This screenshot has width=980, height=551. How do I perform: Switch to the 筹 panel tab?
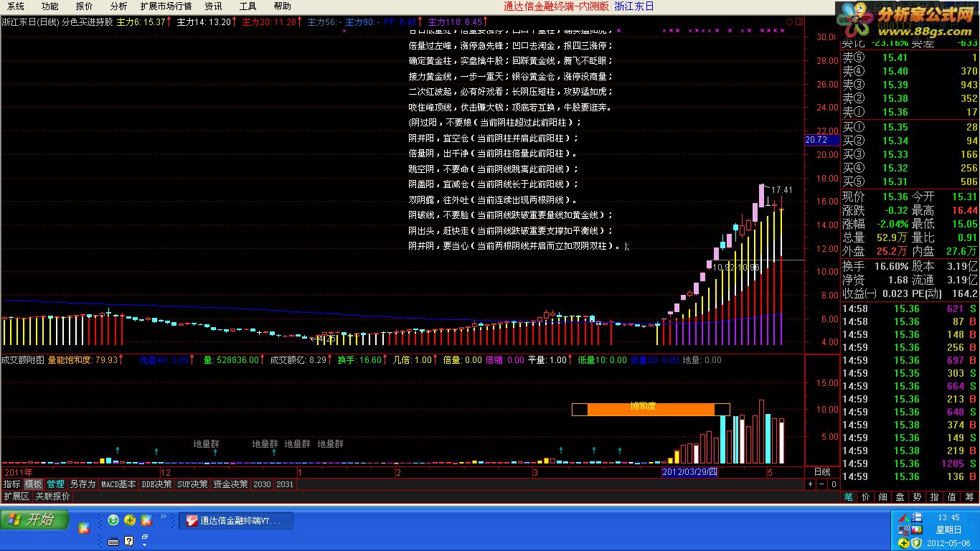(x=969, y=496)
